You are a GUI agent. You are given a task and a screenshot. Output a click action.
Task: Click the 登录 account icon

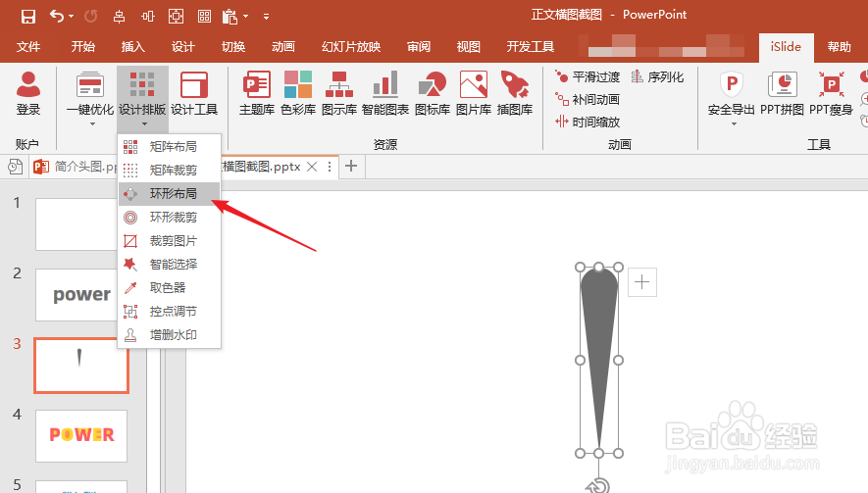click(x=28, y=93)
